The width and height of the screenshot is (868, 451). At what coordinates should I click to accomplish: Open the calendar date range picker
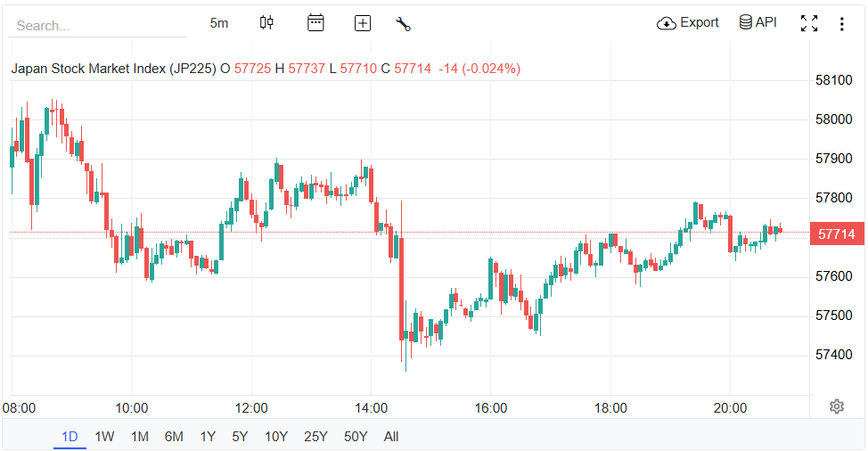click(315, 23)
